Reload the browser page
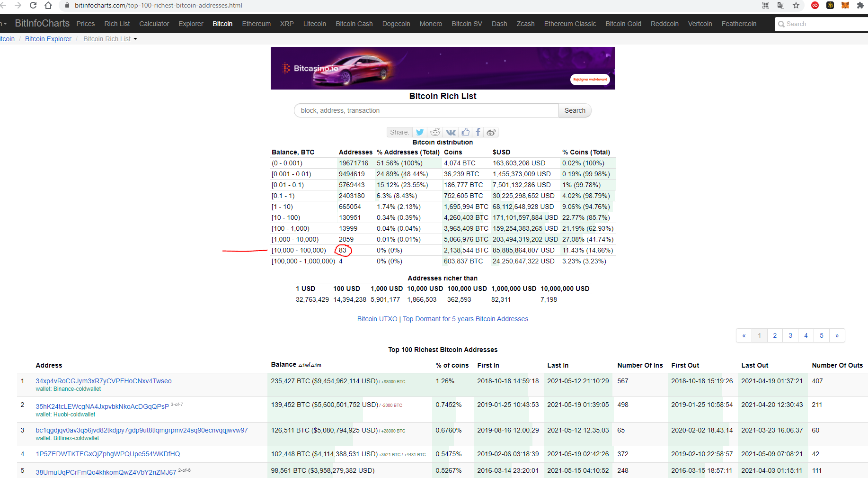This screenshot has height=478, width=868. click(x=33, y=5)
